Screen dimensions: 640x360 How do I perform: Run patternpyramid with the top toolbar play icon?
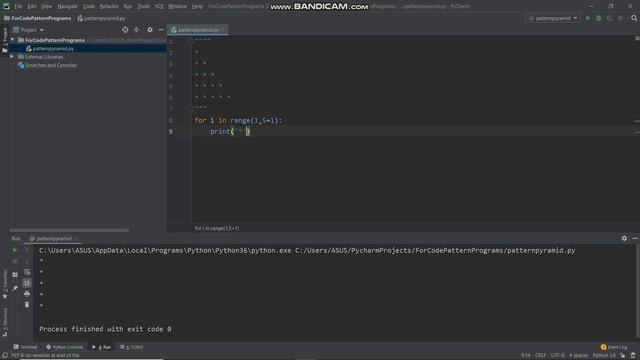click(x=588, y=18)
